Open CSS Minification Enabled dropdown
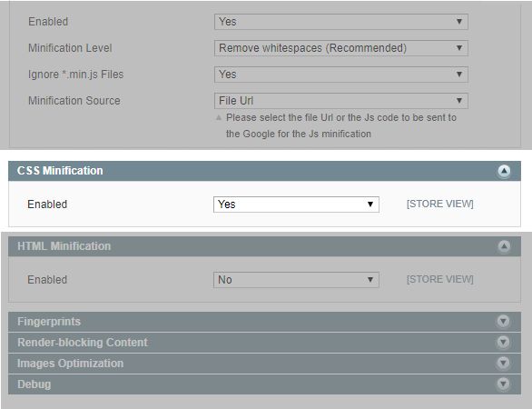Screen dimensions: 532x409 tap(296, 204)
